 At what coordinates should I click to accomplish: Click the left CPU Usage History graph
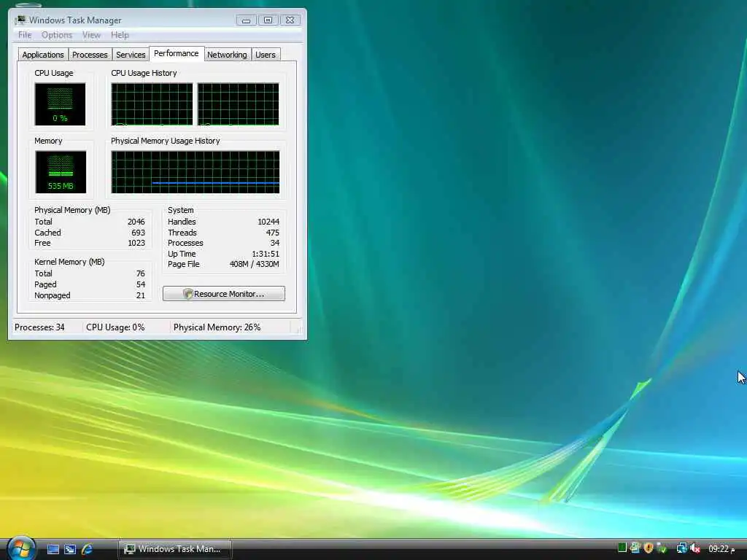[x=152, y=104]
